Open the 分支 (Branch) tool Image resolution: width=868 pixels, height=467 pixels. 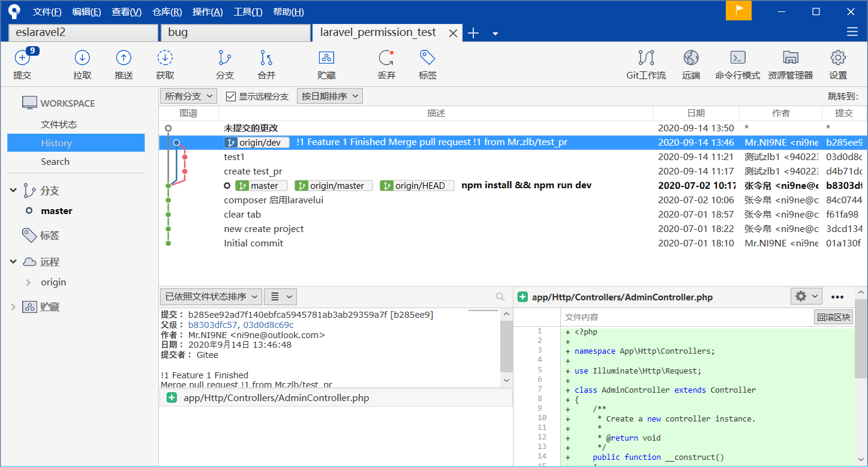(x=225, y=58)
